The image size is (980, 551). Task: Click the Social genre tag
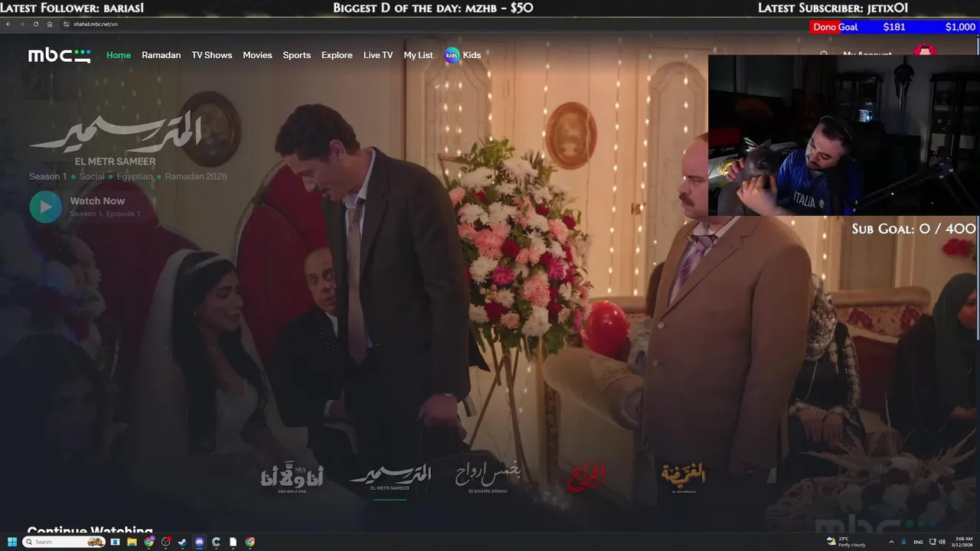pos(92,177)
